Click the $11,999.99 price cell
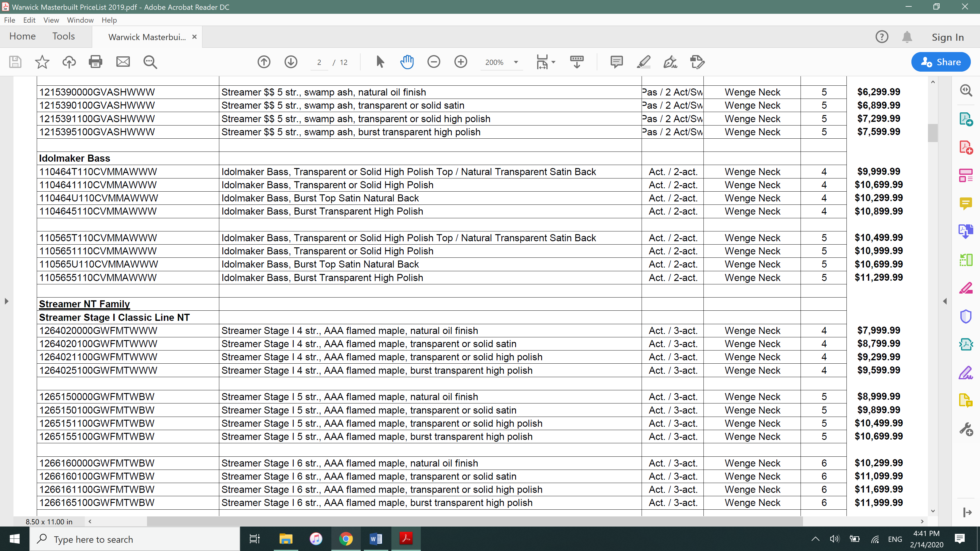980x551 pixels. tap(878, 502)
